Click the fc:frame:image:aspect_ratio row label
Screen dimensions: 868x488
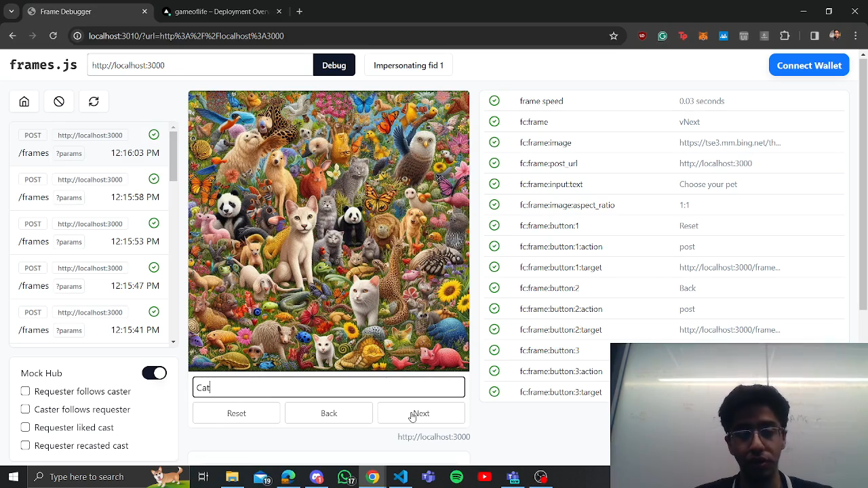pyautogui.click(x=568, y=205)
